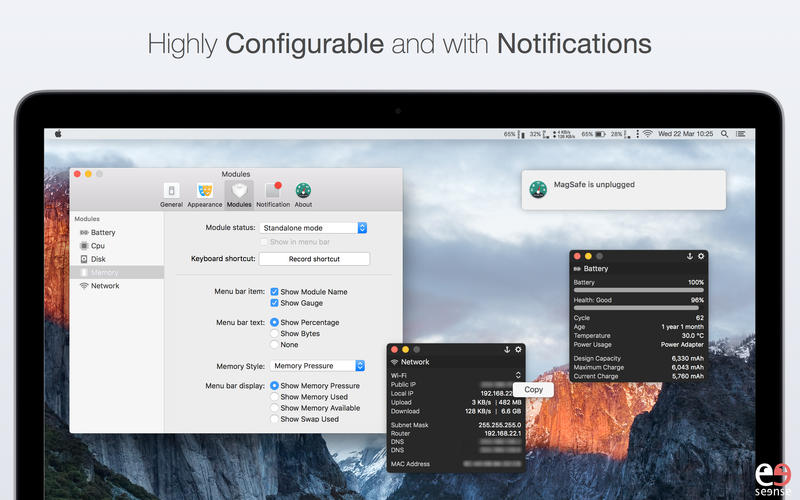Click the MagSafe is unplugged notification

click(623, 188)
